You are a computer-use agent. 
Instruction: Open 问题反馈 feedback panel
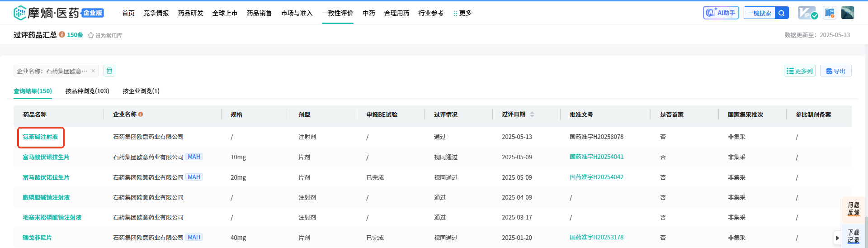coord(854,209)
